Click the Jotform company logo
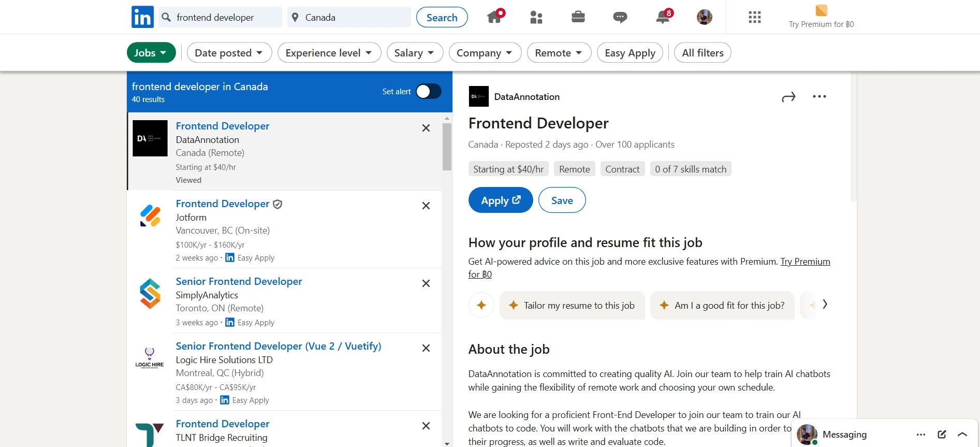980x447 pixels. pyautogui.click(x=150, y=216)
